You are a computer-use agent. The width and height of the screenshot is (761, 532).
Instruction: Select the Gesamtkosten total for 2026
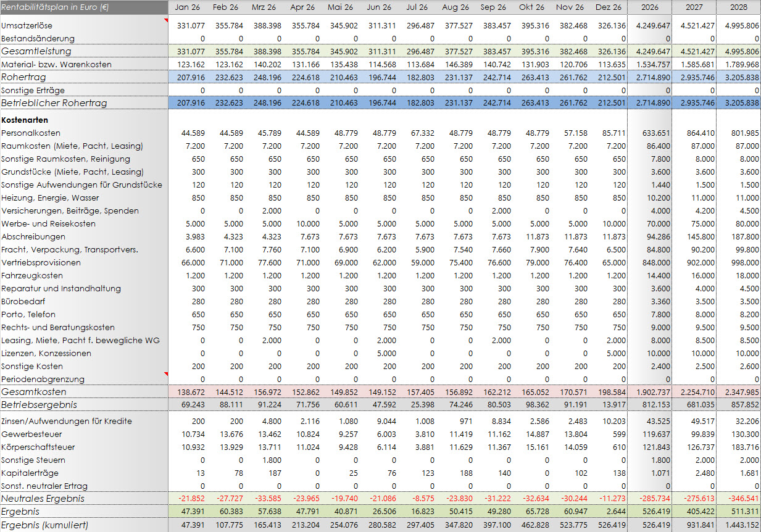click(x=651, y=392)
